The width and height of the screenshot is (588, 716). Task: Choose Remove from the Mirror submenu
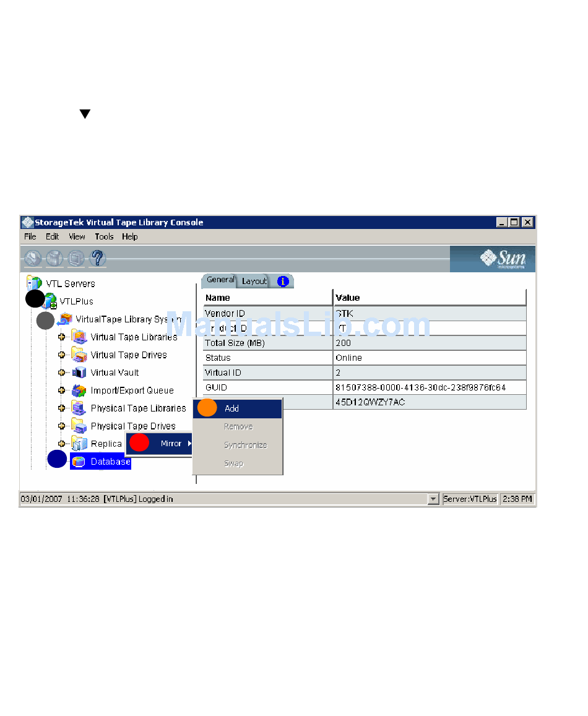click(238, 426)
